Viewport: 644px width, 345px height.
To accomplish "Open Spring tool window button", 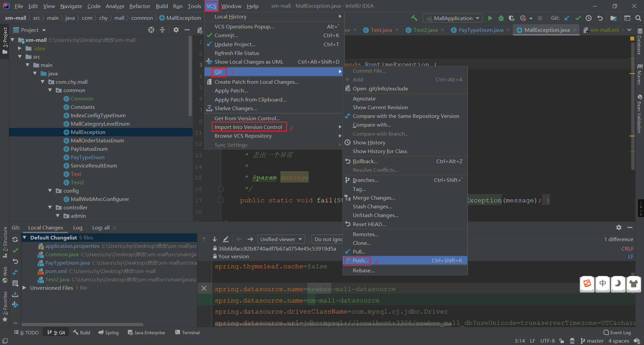I will click(108, 332).
